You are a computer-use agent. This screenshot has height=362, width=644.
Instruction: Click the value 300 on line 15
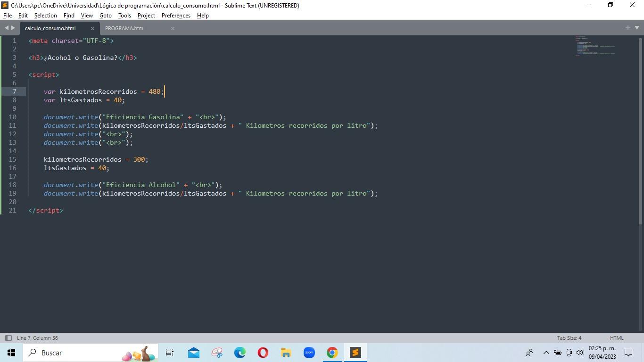pyautogui.click(x=139, y=159)
